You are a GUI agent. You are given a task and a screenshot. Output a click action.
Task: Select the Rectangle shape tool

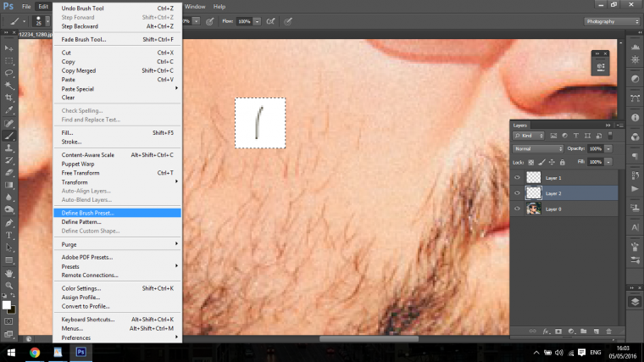[8, 260]
